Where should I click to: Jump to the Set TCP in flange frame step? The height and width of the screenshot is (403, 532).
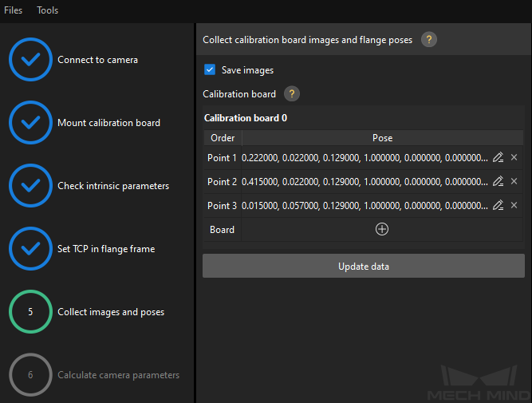pos(82,248)
